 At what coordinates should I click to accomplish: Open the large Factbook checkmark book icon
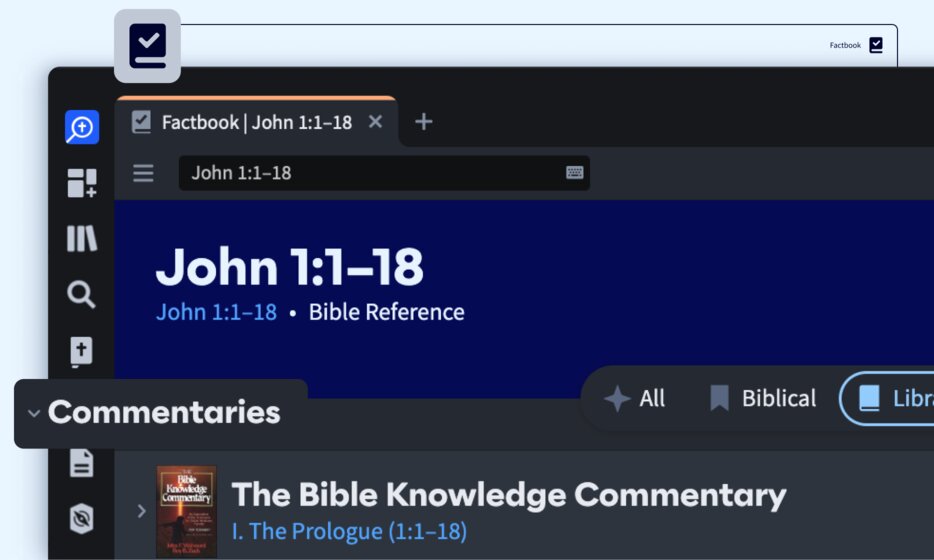click(147, 46)
